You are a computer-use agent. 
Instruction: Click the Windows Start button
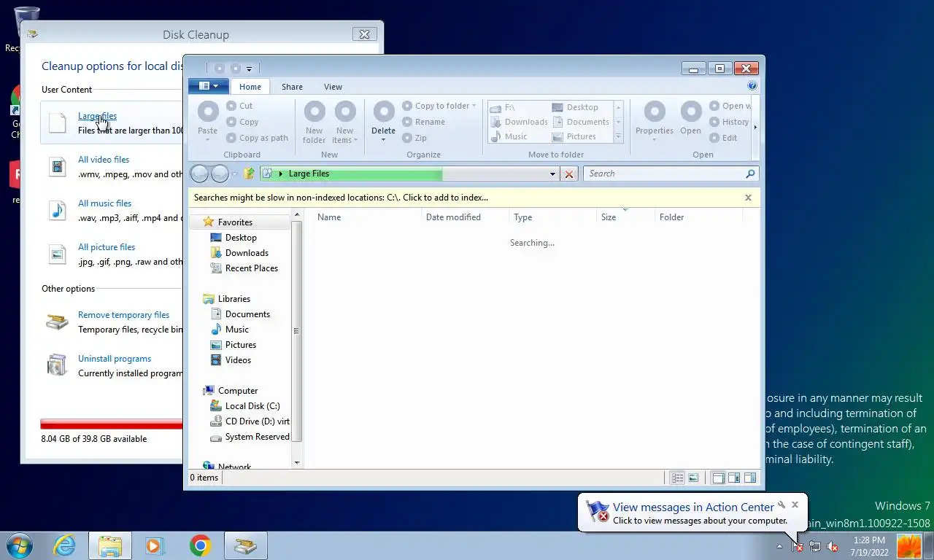19,545
